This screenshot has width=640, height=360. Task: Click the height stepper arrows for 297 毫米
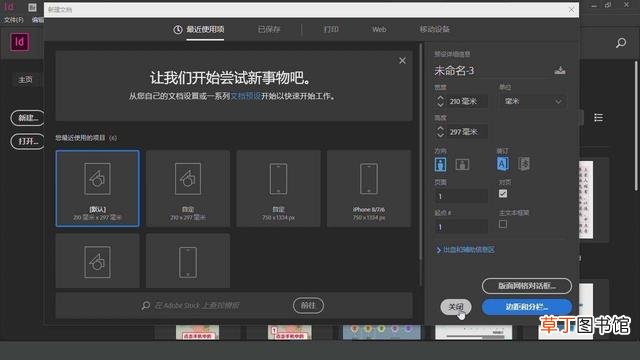point(440,132)
